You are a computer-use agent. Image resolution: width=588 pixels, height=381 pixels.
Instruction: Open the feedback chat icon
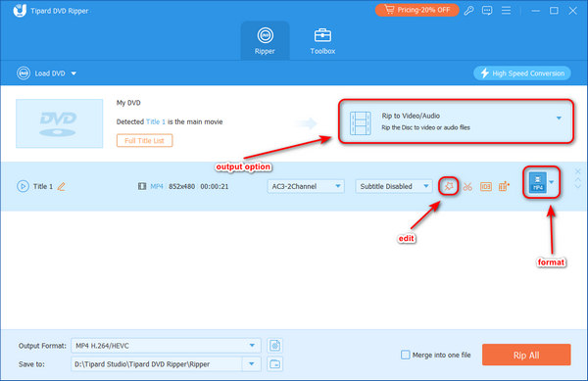487,11
